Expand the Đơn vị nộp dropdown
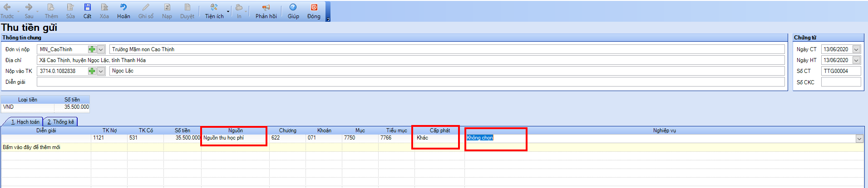This screenshot has width=868, height=188. click(101, 49)
